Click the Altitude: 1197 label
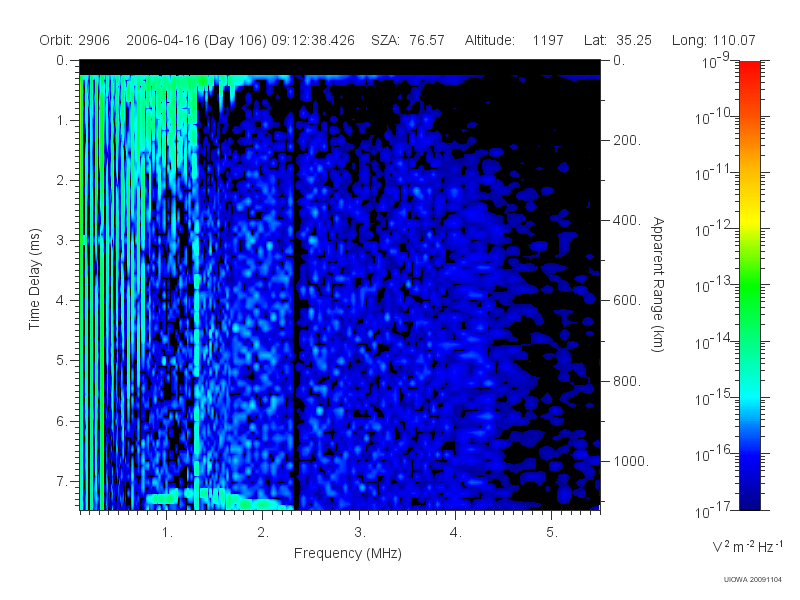This screenshot has width=800, height=600. click(514, 40)
